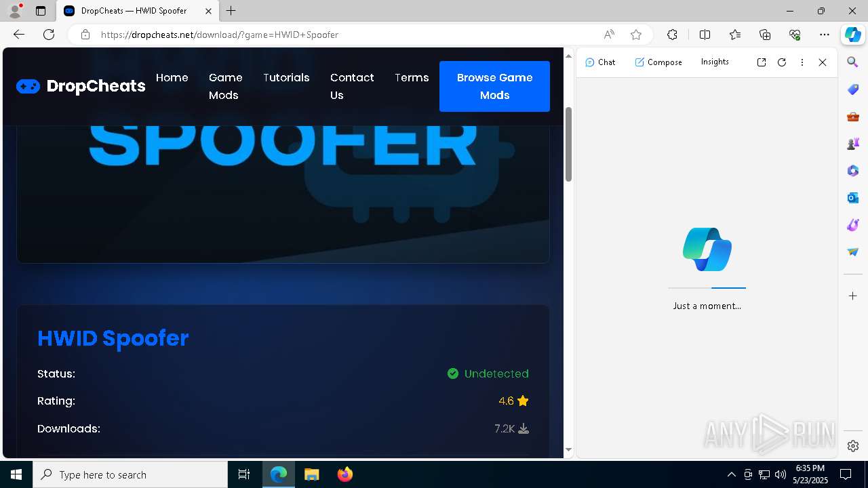View site information lock icon
The image size is (868, 488).
(85, 35)
